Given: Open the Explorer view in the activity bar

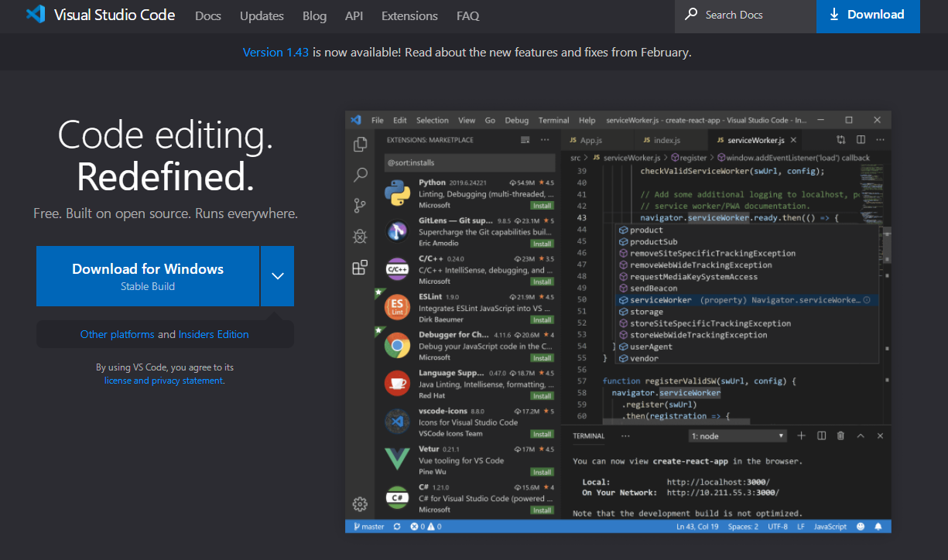Looking at the screenshot, I should [x=360, y=145].
